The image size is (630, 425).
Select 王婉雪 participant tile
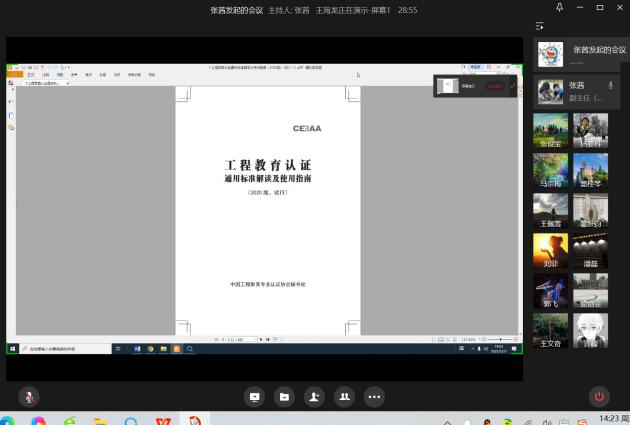pyautogui.click(x=550, y=210)
